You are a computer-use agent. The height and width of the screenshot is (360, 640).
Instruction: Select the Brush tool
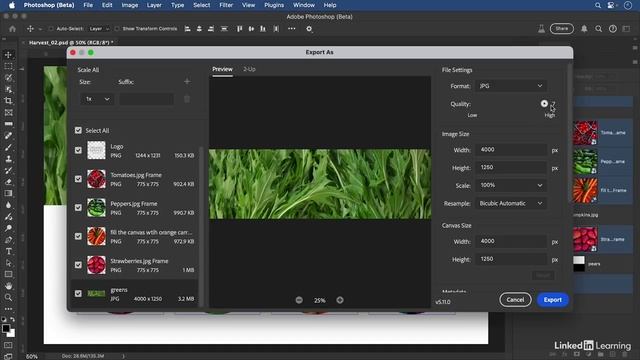(9, 147)
